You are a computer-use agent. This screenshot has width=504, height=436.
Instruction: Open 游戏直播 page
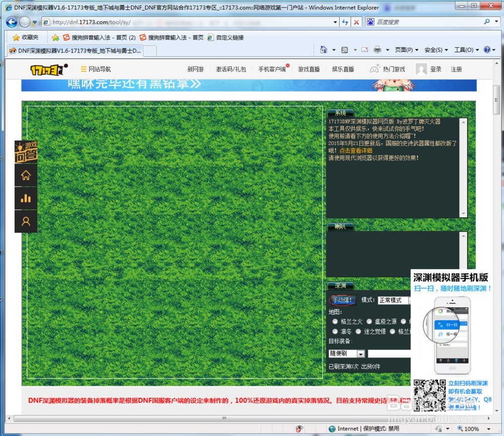(308, 69)
